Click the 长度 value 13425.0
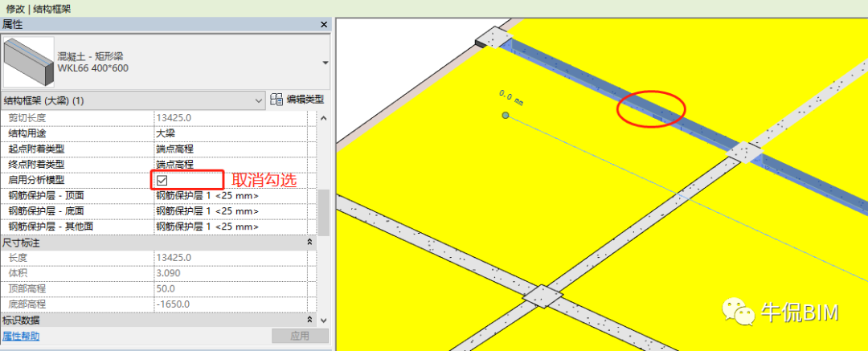The width and height of the screenshot is (868, 351). (x=174, y=258)
